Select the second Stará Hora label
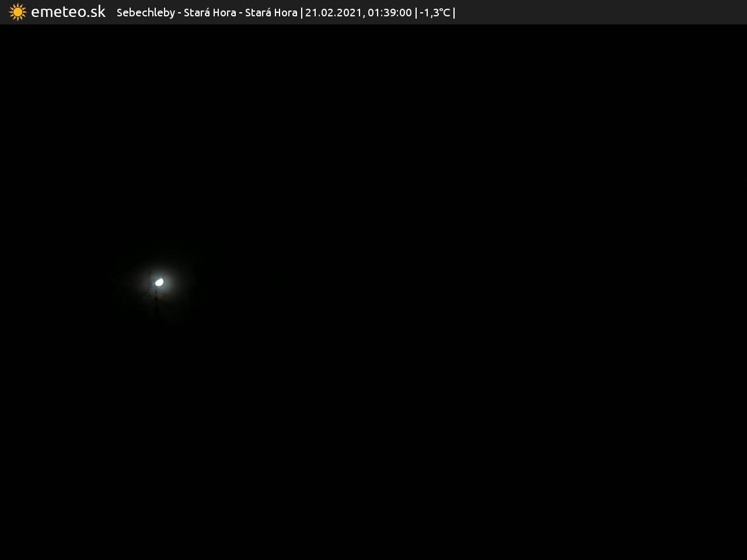This screenshot has width=747, height=560. coord(271,12)
